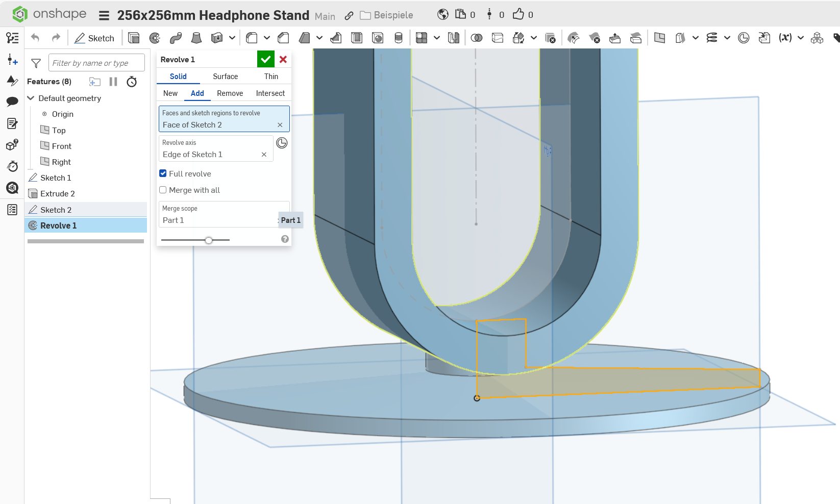Select the Intersect operation tab
Image resolution: width=840 pixels, height=504 pixels.
coord(270,93)
